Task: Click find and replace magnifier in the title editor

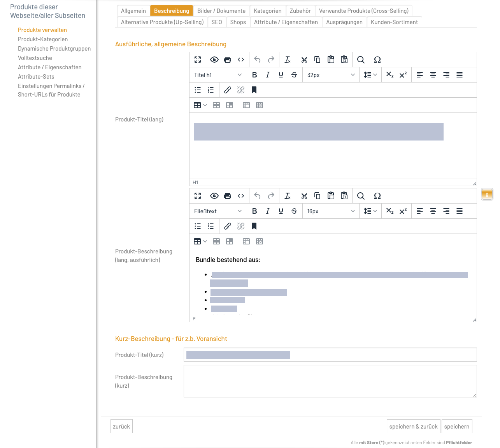Action: tap(361, 60)
